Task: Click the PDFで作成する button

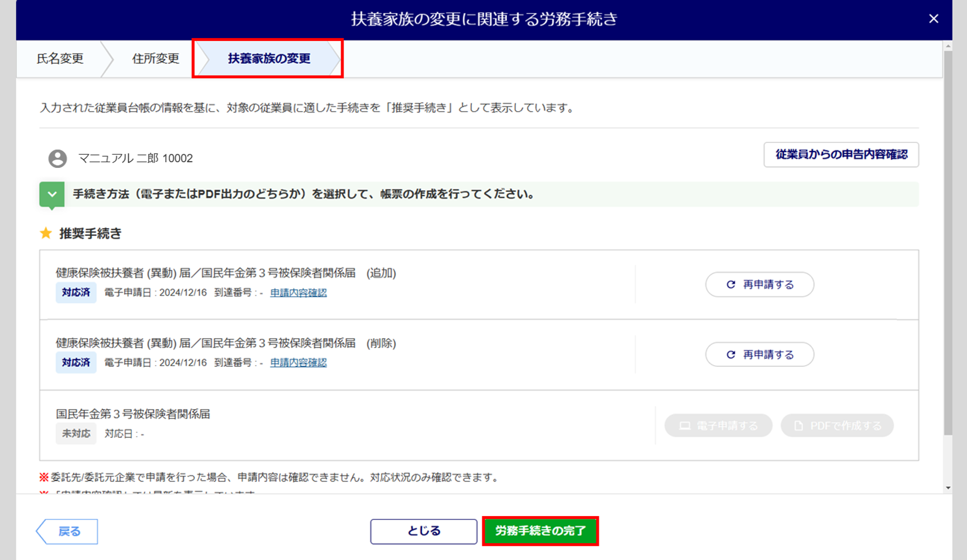Action: 837,425
